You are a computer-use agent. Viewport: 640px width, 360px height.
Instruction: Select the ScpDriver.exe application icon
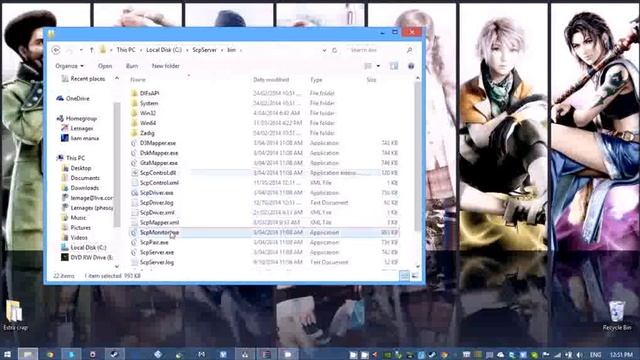[x=134, y=193]
